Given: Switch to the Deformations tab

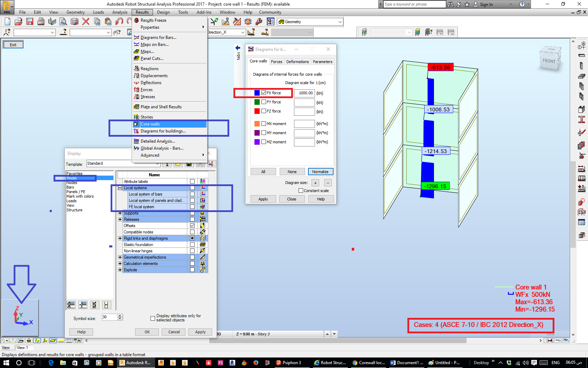Looking at the screenshot, I should [297, 61].
